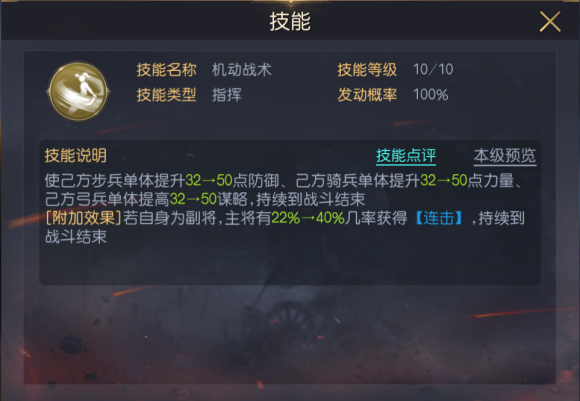
Task: Click the skill type value 指挥
Action: (227, 95)
